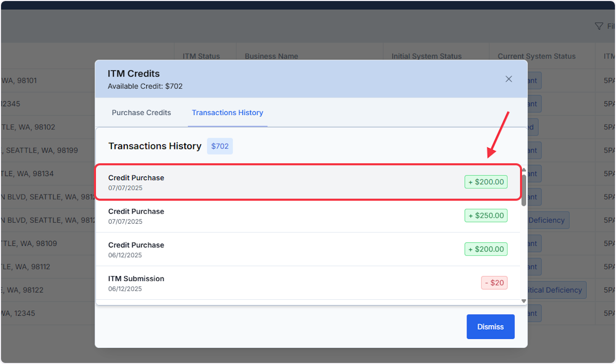Select the Transactions History tab
Screen dimensions: 616x364
(227, 112)
